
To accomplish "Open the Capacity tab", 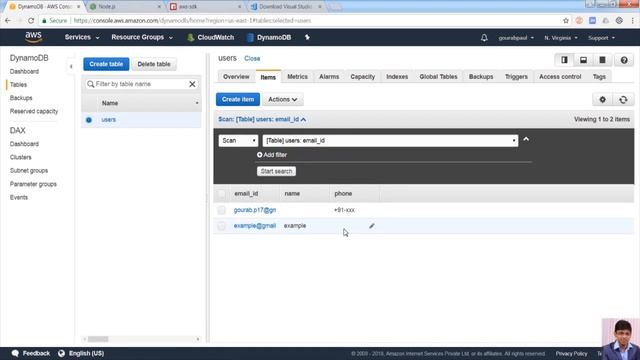I will pyautogui.click(x=362, y=77).
